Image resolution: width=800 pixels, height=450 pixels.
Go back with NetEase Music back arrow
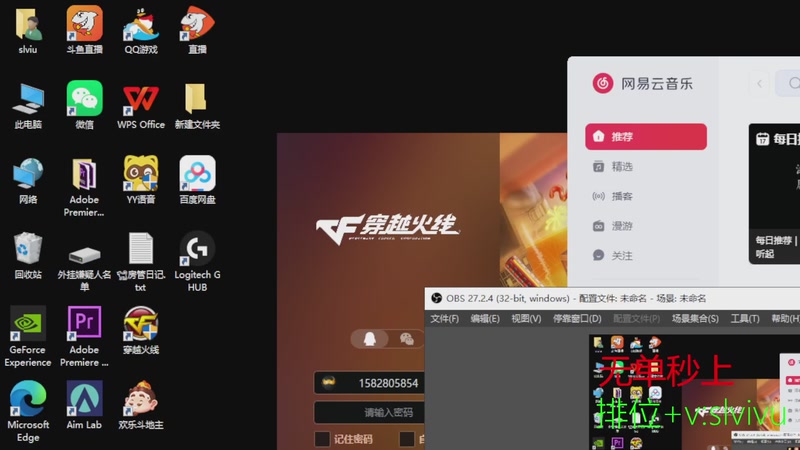coord(760,83)
